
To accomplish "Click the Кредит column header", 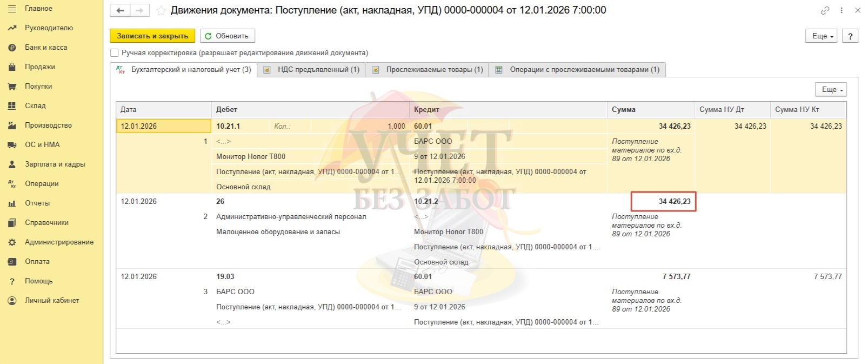I will [508, 110].
